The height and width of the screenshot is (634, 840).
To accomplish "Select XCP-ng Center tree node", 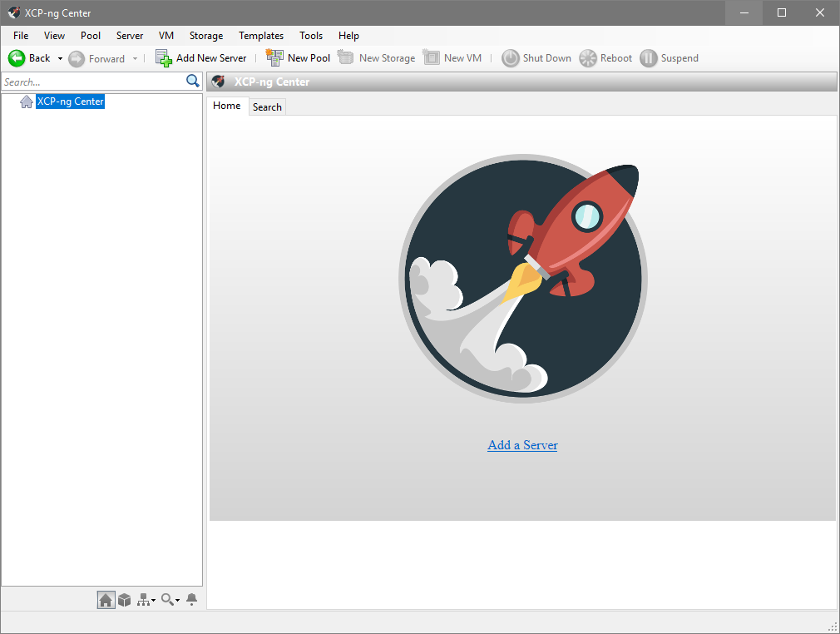I will [70, 102].
